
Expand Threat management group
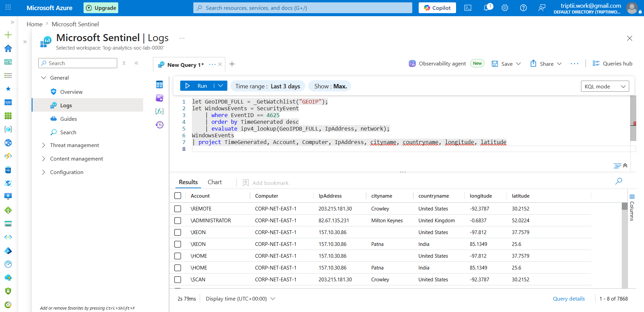pyautogui.click(x=43, y=145)
